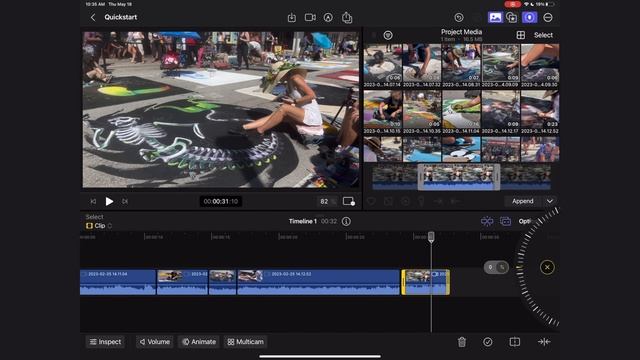This screenshot has width=640, height=360.
Task: Toggle the Project Media browser button
Action: point(495,17)
